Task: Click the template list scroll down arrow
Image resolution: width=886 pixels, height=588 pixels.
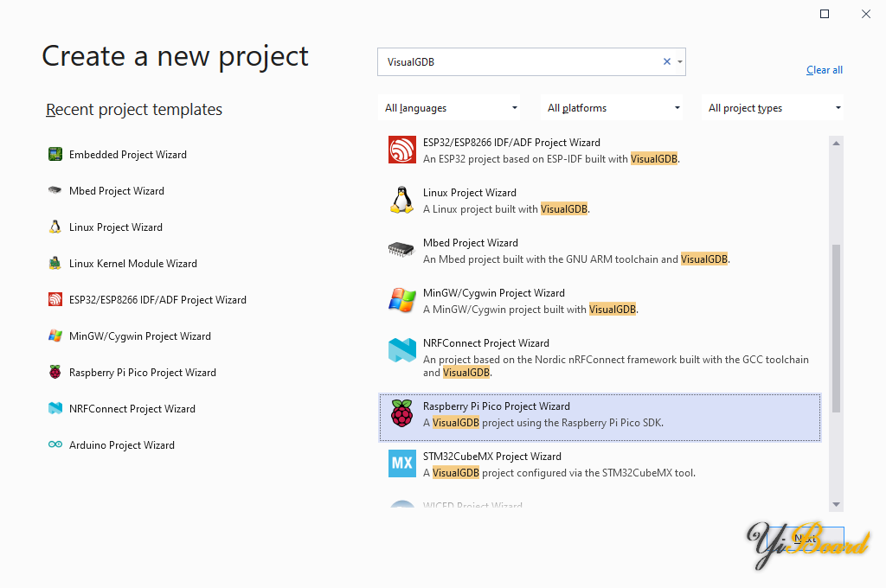Action: point(837,504)
